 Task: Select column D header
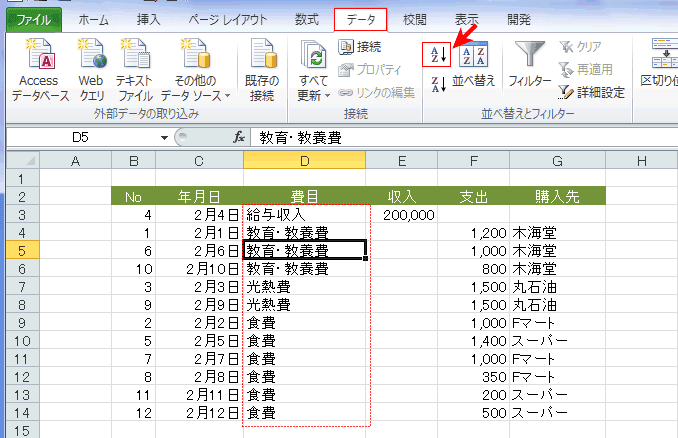pos(304,161)
